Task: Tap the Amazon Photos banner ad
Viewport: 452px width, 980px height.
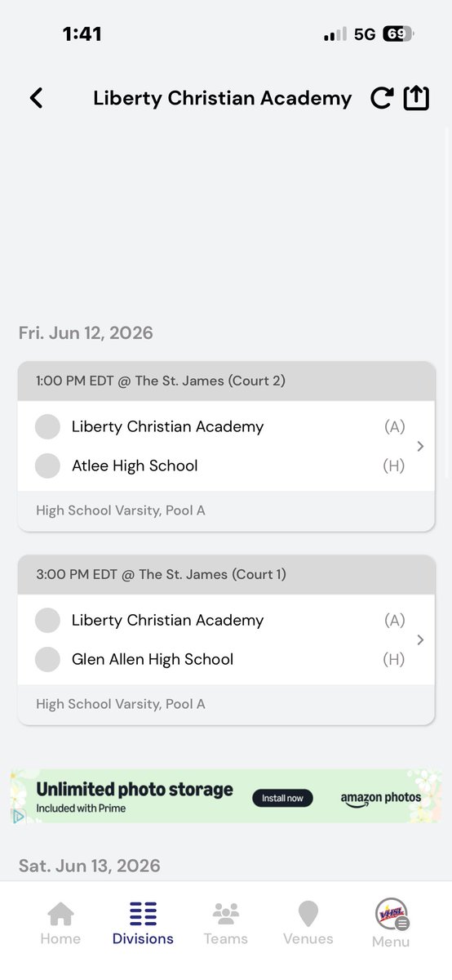Action: coord(226,796)
